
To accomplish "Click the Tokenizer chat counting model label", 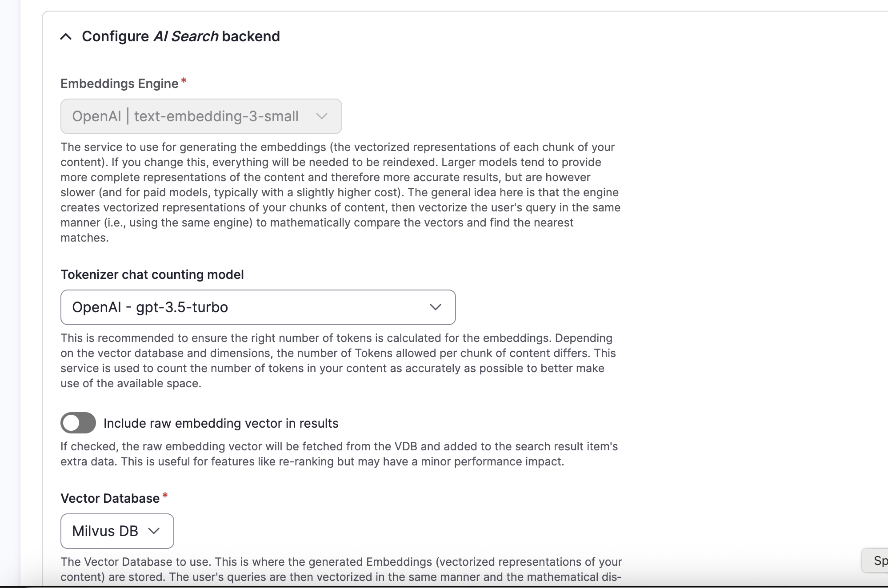I will click(x=152, y=274).
